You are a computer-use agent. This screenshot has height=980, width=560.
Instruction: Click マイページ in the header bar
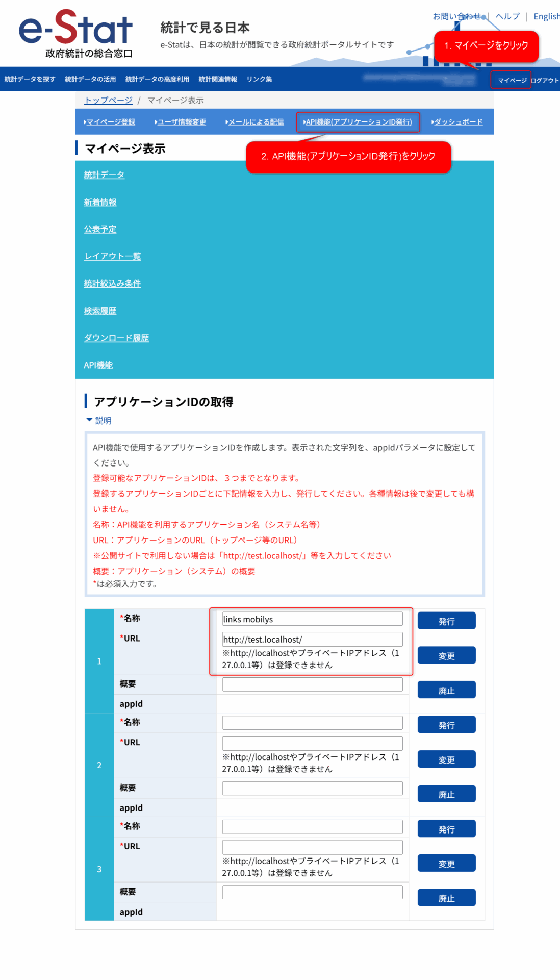[x=512, y=80]
